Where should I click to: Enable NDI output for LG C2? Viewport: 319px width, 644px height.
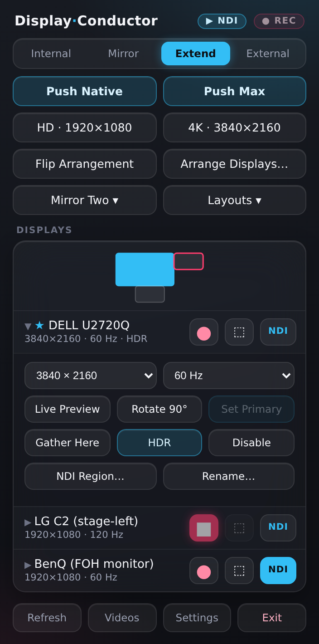(x=278, y=528)
